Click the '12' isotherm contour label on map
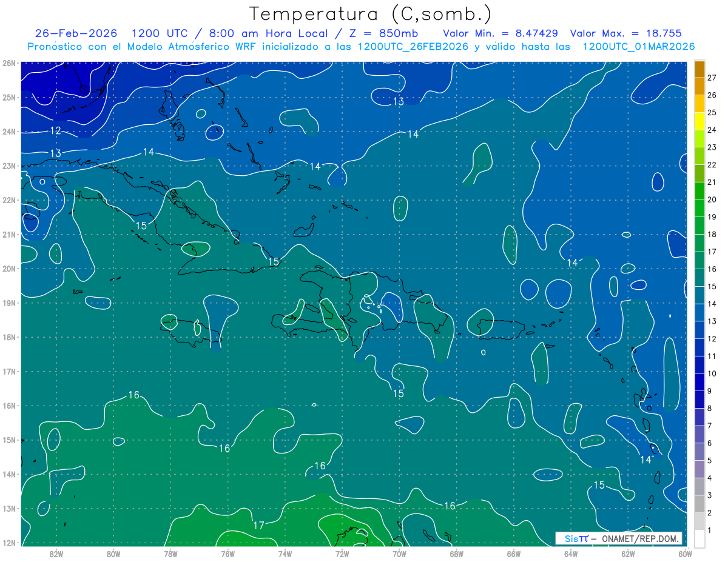The width and height of the screenshot is (728, 562). 55,131
